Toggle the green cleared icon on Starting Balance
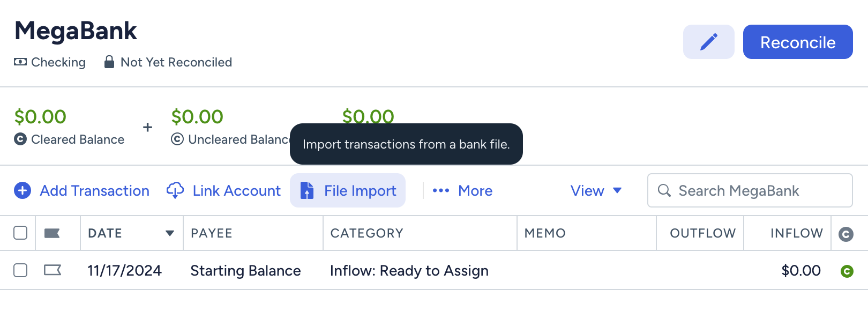The height and width of the screenshot is (311, 868). pyautogui.click(x=847, y=271)
